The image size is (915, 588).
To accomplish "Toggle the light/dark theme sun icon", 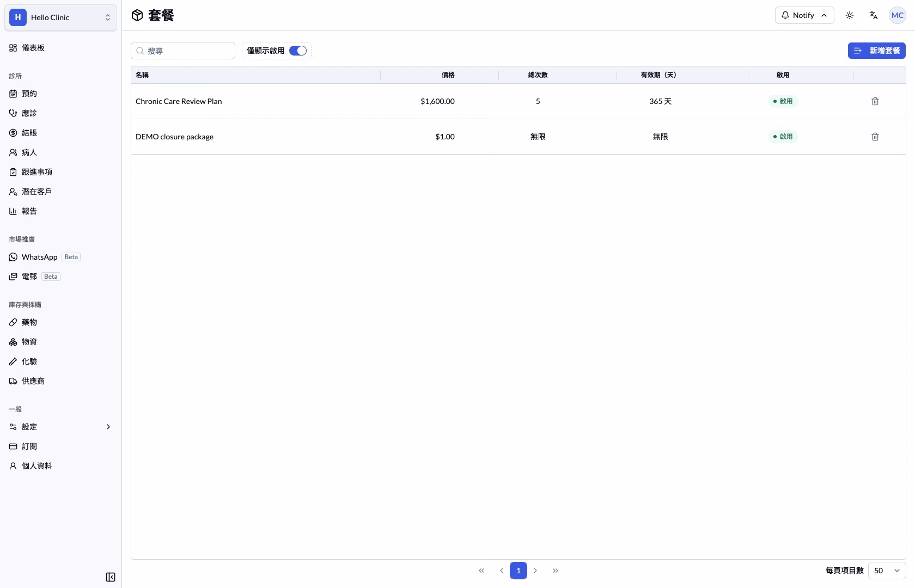I will pos(850,15).
